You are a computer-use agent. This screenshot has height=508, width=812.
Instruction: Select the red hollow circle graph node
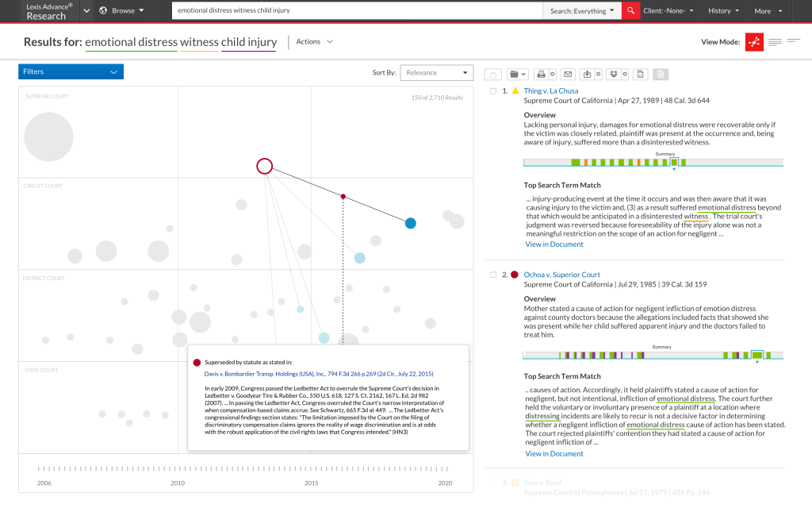click(265, 166)
